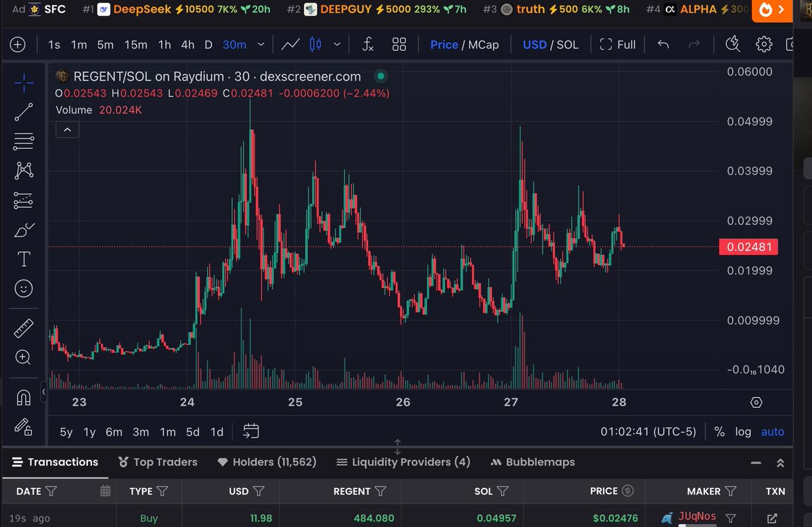Collapse the indicator legend chevron

[67, 129]
